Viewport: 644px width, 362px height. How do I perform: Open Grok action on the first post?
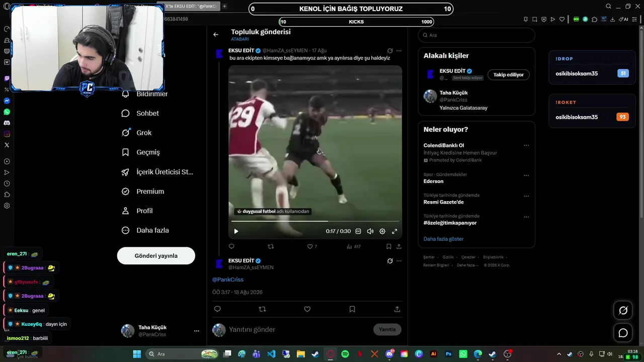[390, 51]
